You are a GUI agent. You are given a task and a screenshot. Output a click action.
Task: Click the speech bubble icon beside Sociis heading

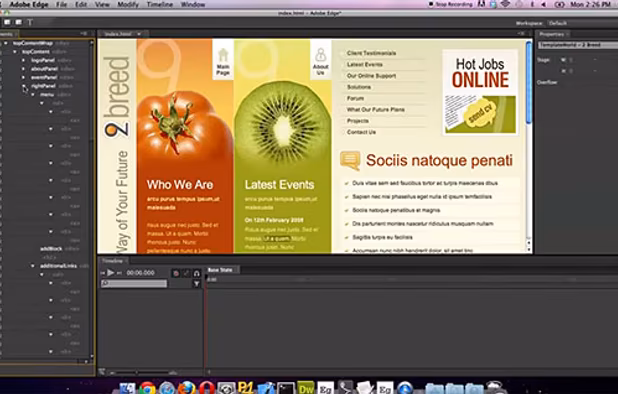coord(350,161)
